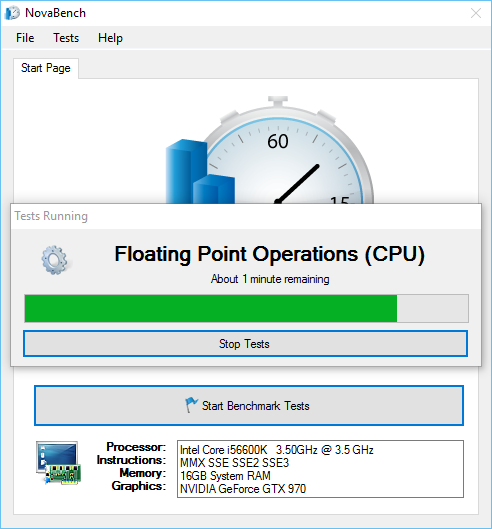The width and height of the screenshot is (492, 529).
Task: Click the 'Processor:' label
Action: 136,447
